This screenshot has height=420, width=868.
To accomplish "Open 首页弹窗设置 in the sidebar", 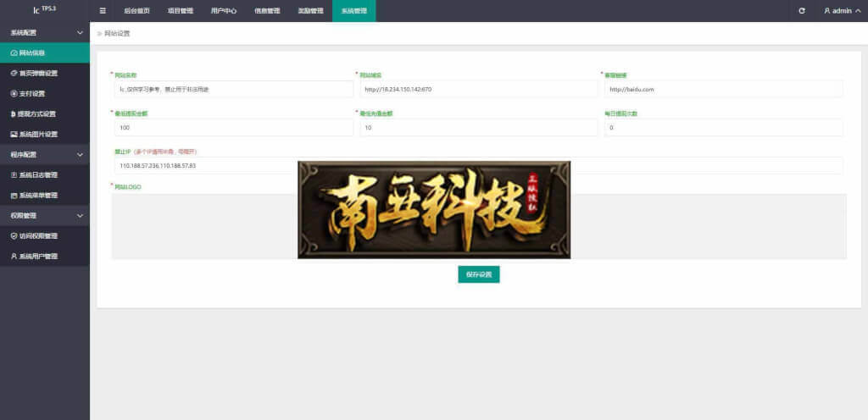I will [x=45, y=73].
